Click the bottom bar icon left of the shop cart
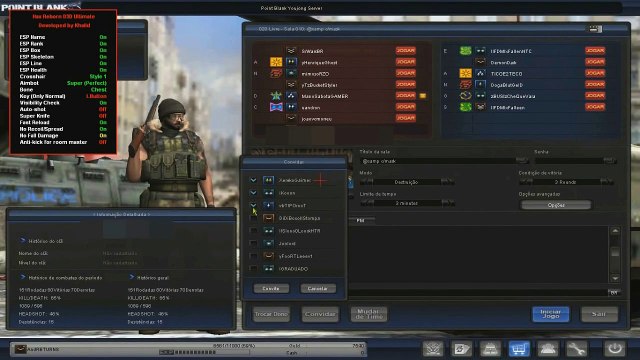 (490, 349)
